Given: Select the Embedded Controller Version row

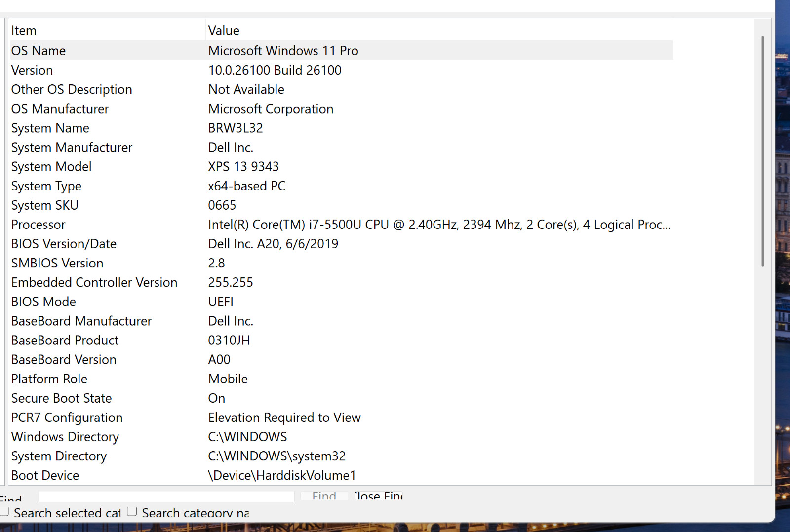Looking at the screenshot, I should tap(341, 282).
